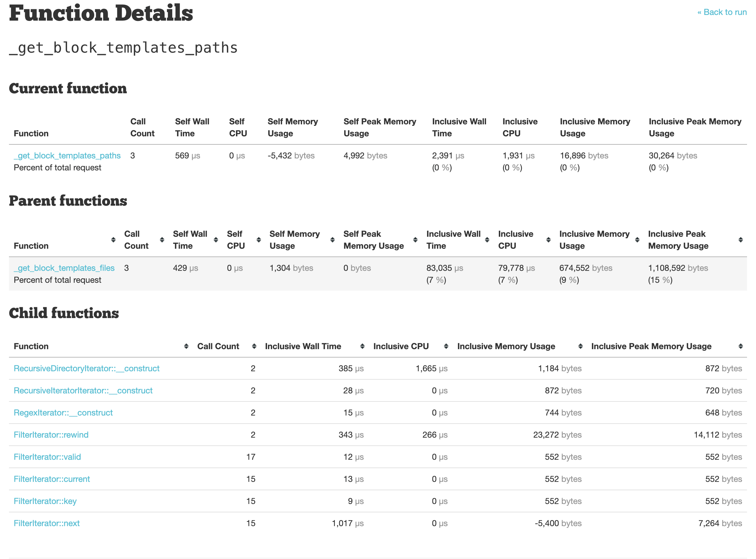Sort Parent functions by Self Wall Time

[190, 240]
